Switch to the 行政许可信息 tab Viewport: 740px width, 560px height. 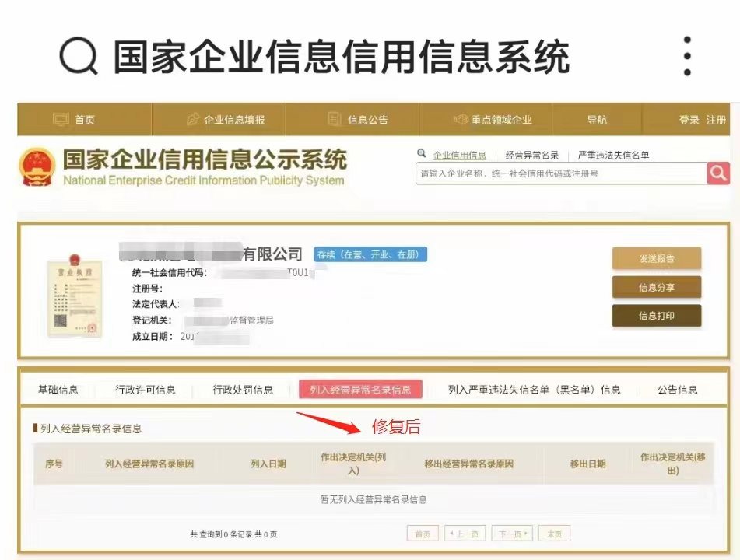(145, 390)
